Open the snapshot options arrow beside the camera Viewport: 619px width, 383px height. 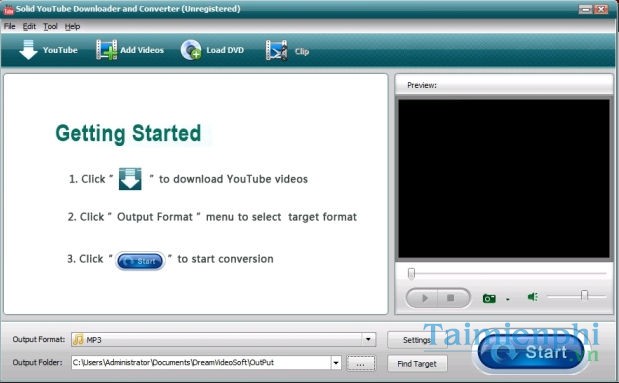[508, 299]
